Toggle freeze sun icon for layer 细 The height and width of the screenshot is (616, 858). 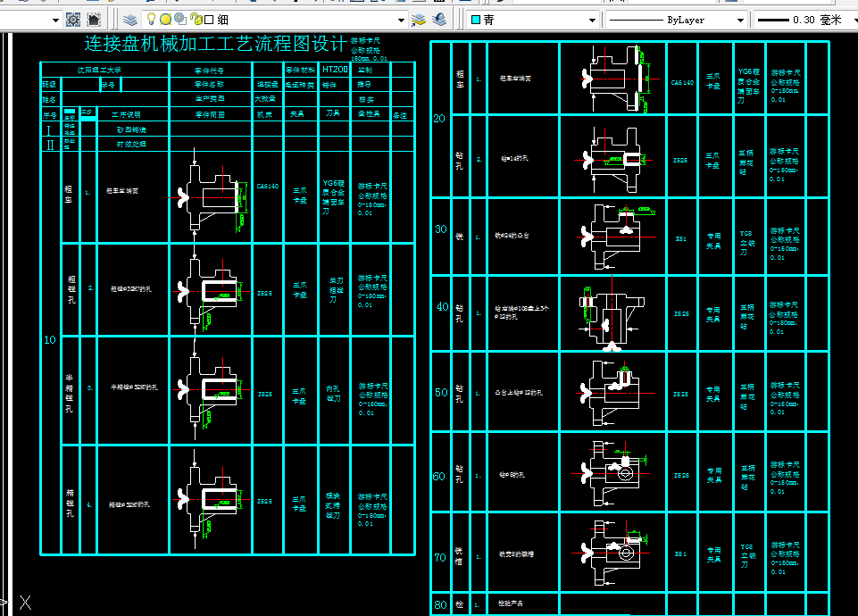point(165,20)
